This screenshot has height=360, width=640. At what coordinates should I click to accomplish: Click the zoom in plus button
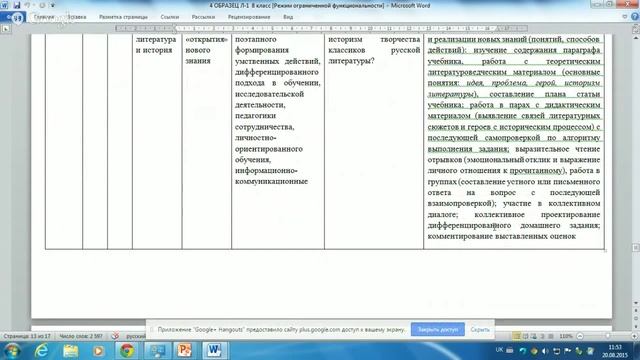click(635, 336)
